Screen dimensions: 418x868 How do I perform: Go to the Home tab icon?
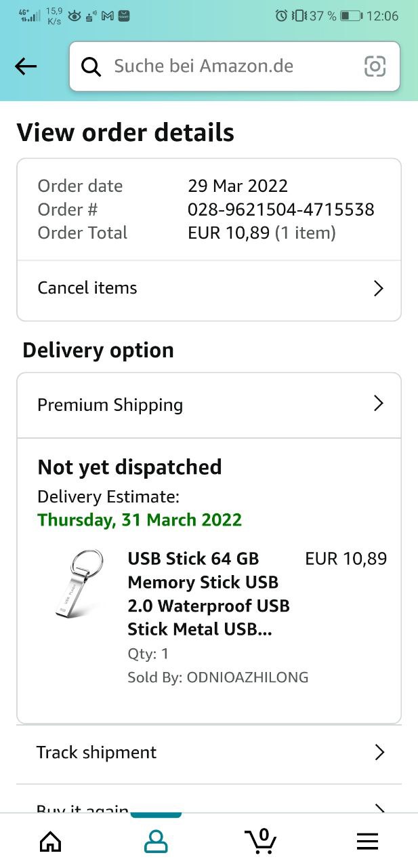point(50,842)
